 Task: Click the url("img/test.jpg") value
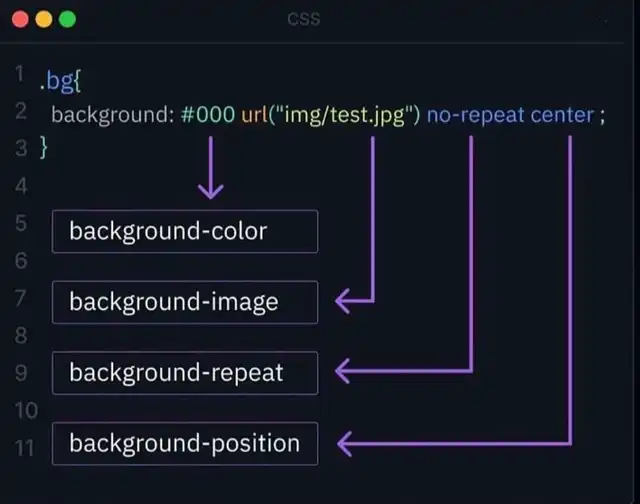[329, 114]
